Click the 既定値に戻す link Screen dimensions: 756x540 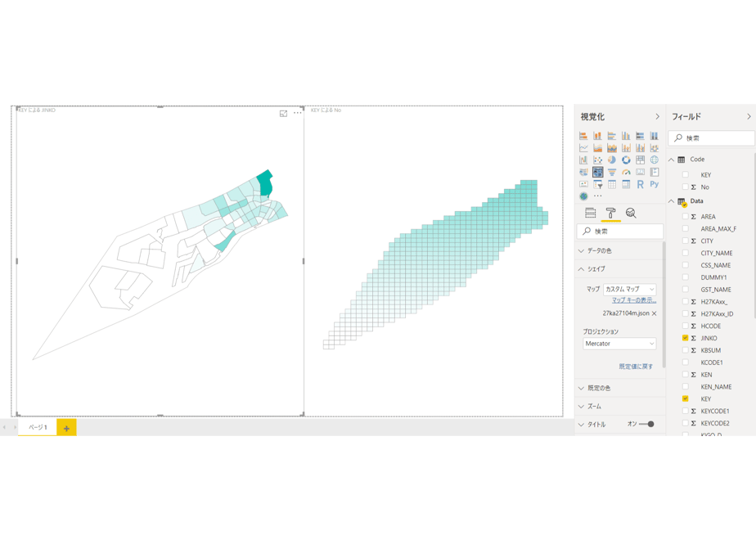[636, 367]
